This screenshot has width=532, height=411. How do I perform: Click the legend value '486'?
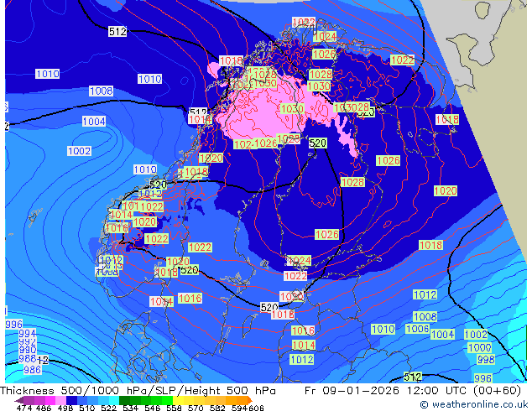coord(44,408)
